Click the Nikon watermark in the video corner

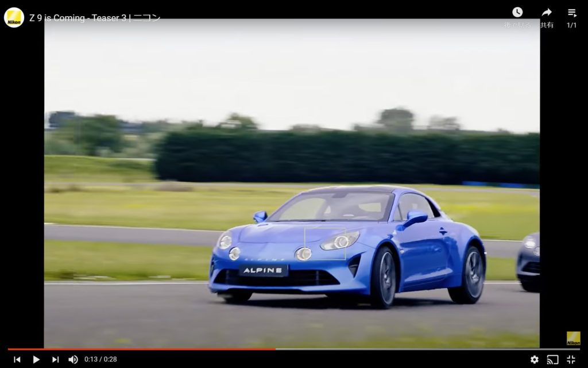(573, 338)
